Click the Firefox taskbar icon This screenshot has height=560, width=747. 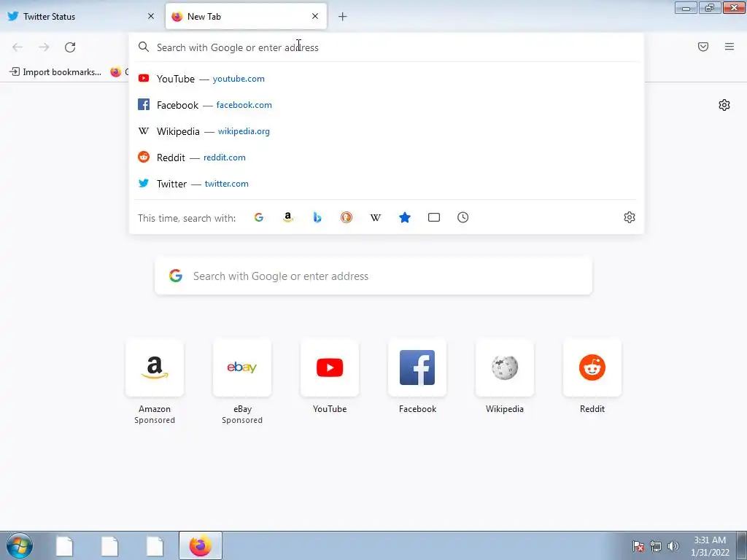tap(201, 545)
